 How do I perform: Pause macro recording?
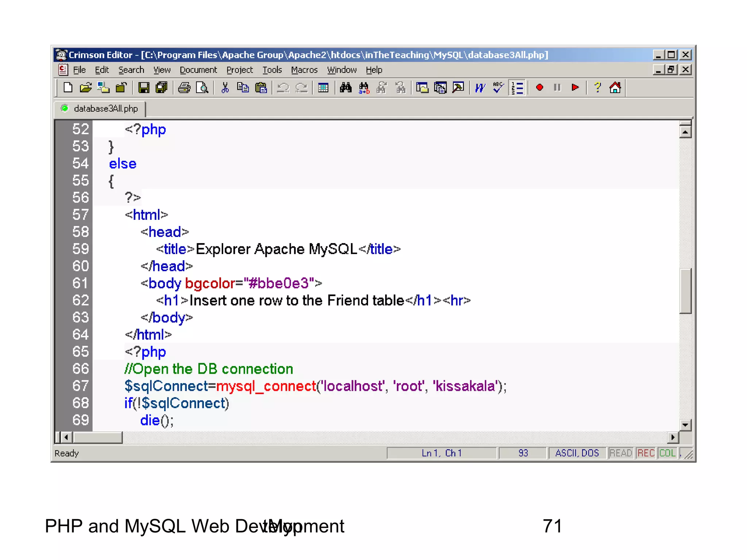557,88
